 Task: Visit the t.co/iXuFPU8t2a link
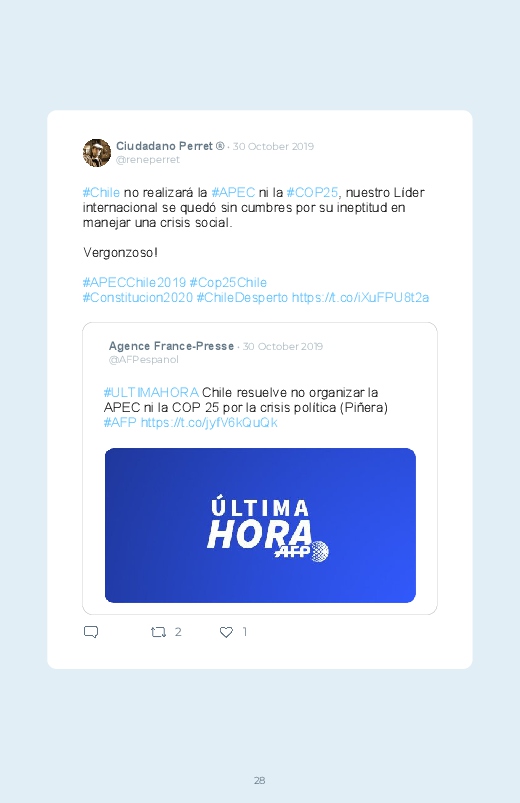click(x=360, y=298)
